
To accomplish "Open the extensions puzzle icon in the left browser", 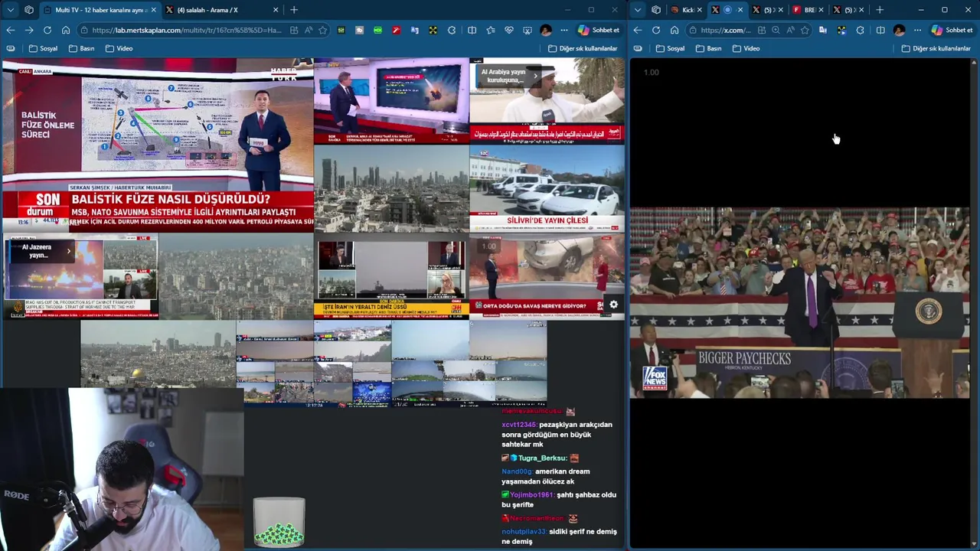I will click(x=452, y=30).
